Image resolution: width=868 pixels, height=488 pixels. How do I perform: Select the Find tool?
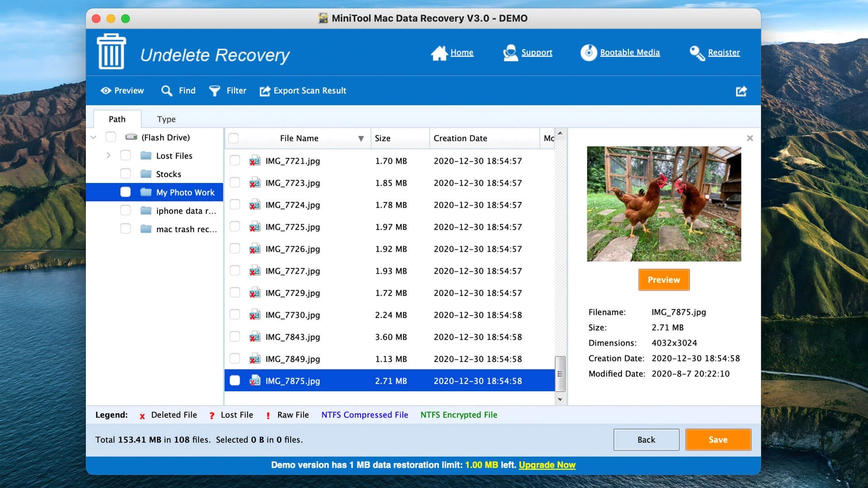(178, 90)
